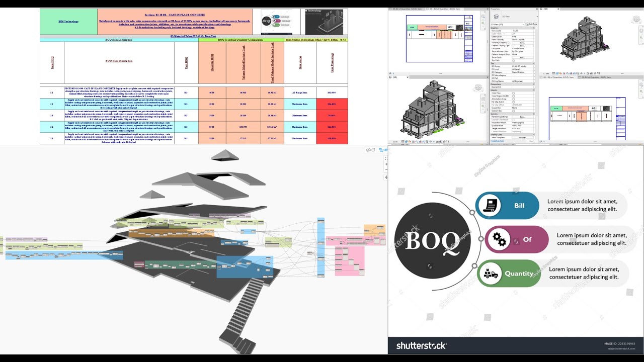Screen dimensions: 644x362
Task: Click the 'Item Percentage' column header
Action: (332, 63)
